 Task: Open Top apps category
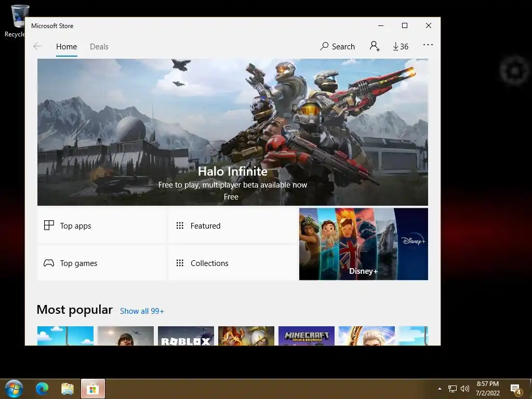click(101, 225)
